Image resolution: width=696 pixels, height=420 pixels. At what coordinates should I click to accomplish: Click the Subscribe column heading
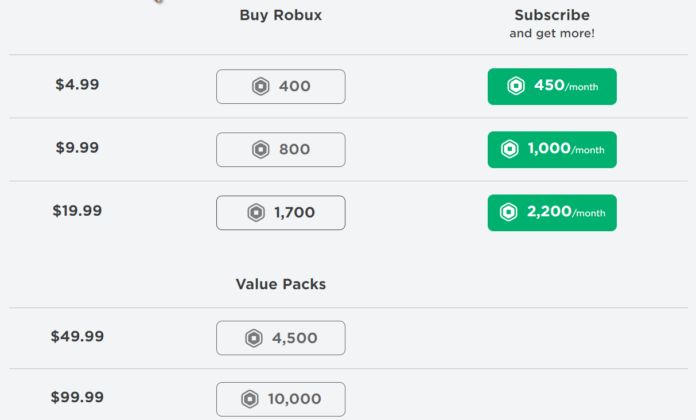coord(551,15)
